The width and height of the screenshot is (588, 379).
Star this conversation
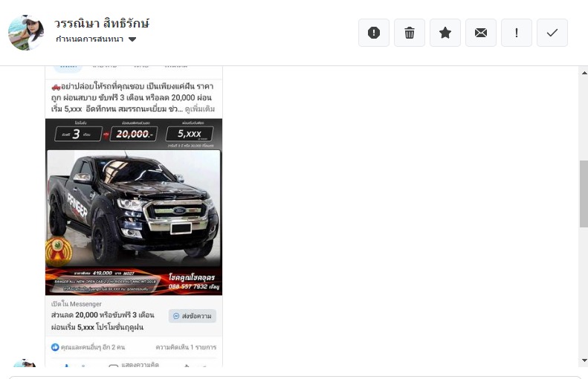click(445, 33)
